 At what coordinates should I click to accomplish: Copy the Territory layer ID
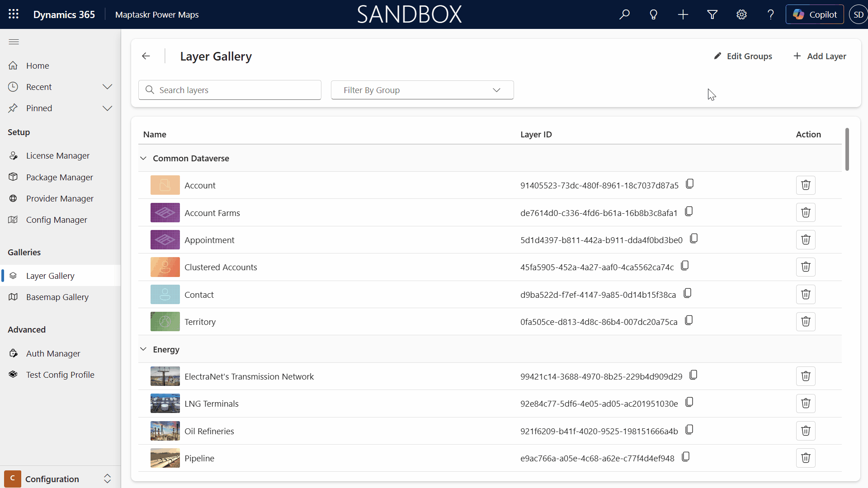689,320
